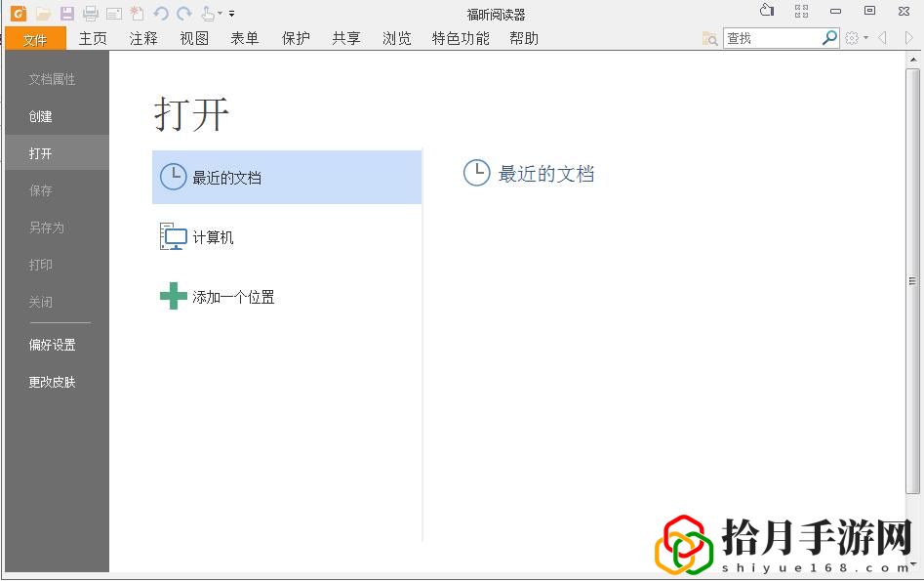
Task: Select 创建 in the sidebar
Action: 57,117
